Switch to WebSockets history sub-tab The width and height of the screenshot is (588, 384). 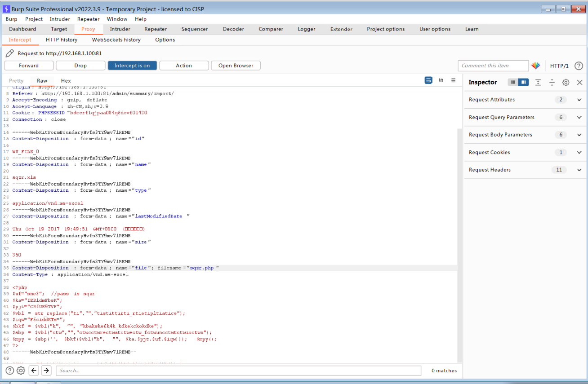[116, 40]
